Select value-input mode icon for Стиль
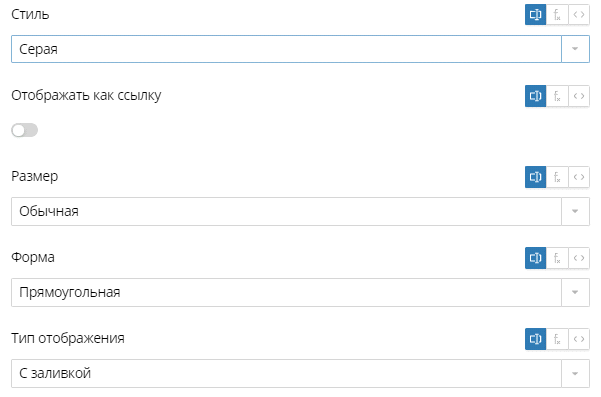Screen dimensions: 601x397 [x=535, y=15]
